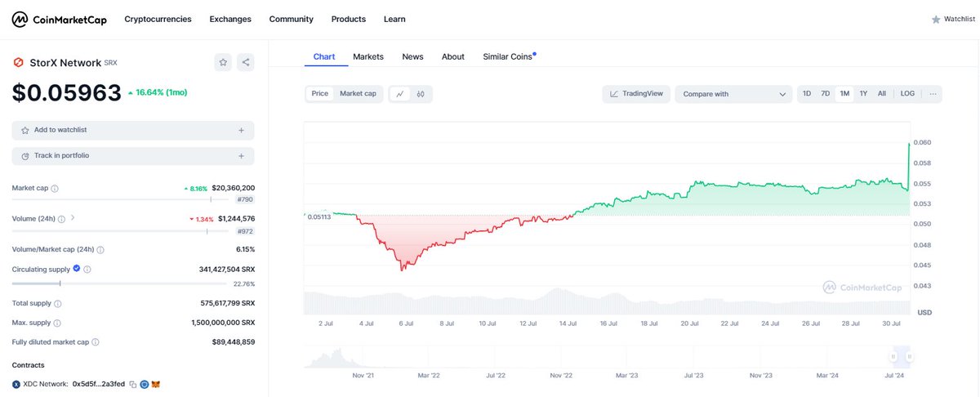Switch to the News tab

pos(412,56)
